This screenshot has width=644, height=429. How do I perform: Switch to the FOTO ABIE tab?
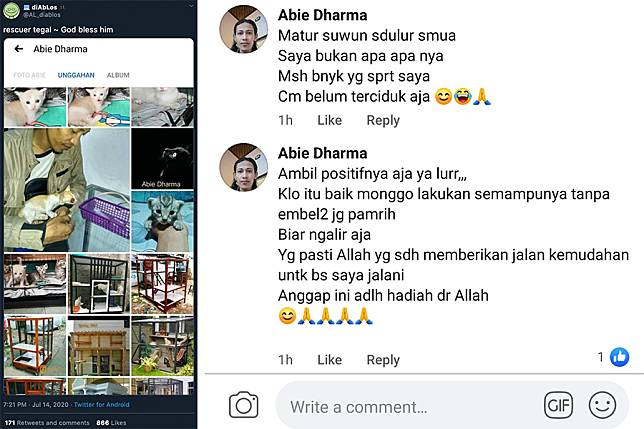29,75
